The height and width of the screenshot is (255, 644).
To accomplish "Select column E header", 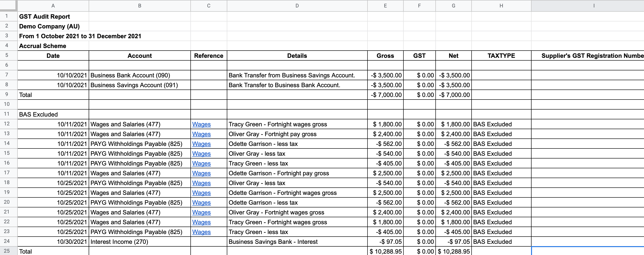I will [x=385, y=6].
